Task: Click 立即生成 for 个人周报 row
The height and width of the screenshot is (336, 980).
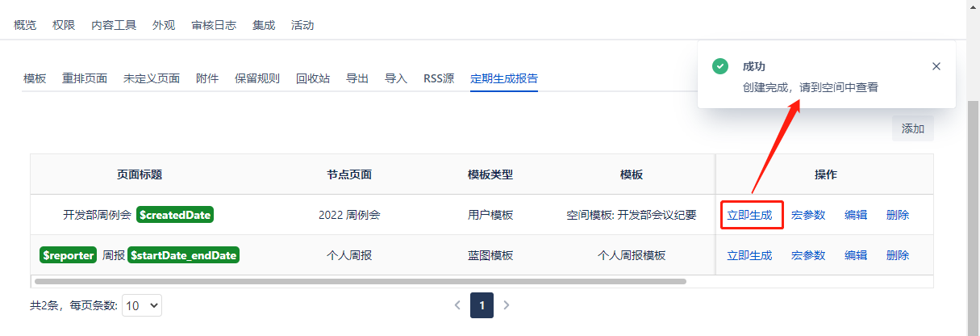Action: pos(749,255)
